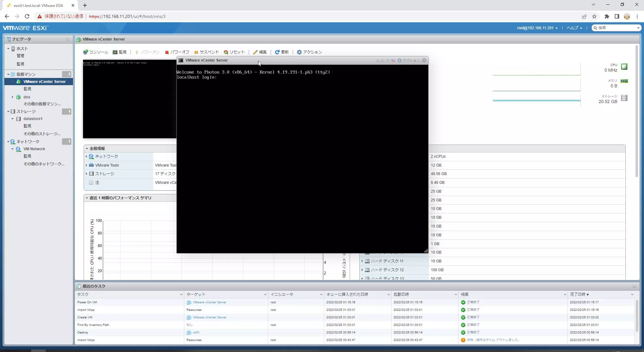This screenshot has height=352, width=644.
Task: Open the ヘルプ menu
Action: coord(575,28)
